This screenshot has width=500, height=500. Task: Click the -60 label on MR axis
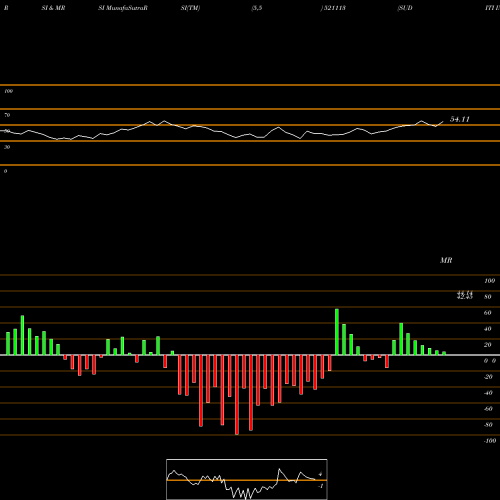tap(488, 409)
